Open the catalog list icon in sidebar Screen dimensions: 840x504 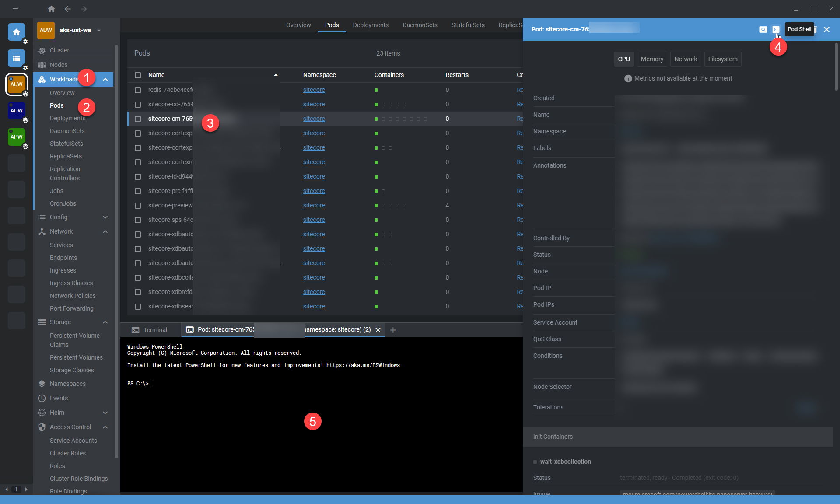16,58
